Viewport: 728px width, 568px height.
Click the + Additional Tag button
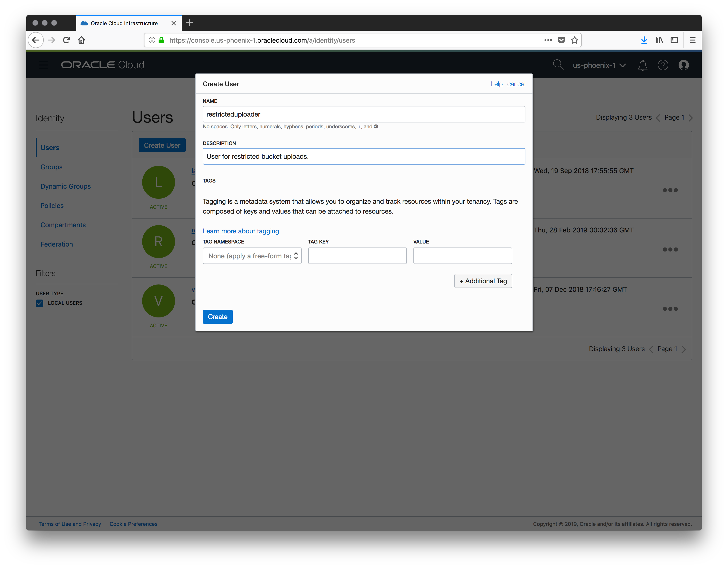(483, 281)
